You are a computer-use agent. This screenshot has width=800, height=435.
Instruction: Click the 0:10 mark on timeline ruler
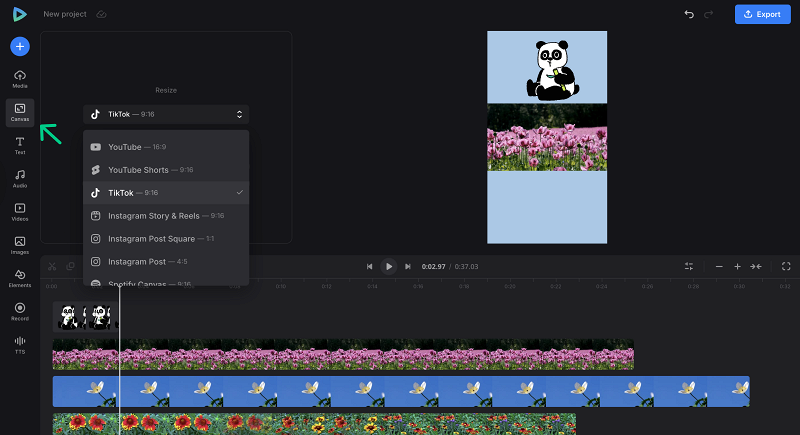pos(281,286)
